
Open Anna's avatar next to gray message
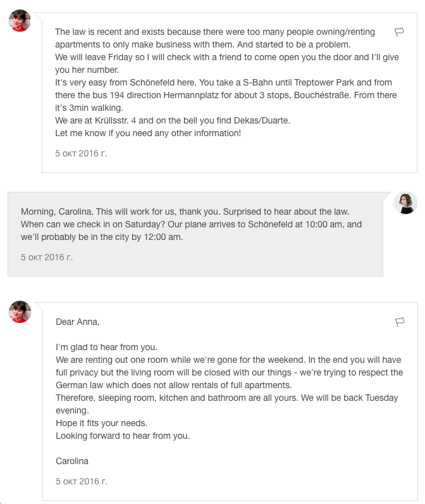(405, 203)
